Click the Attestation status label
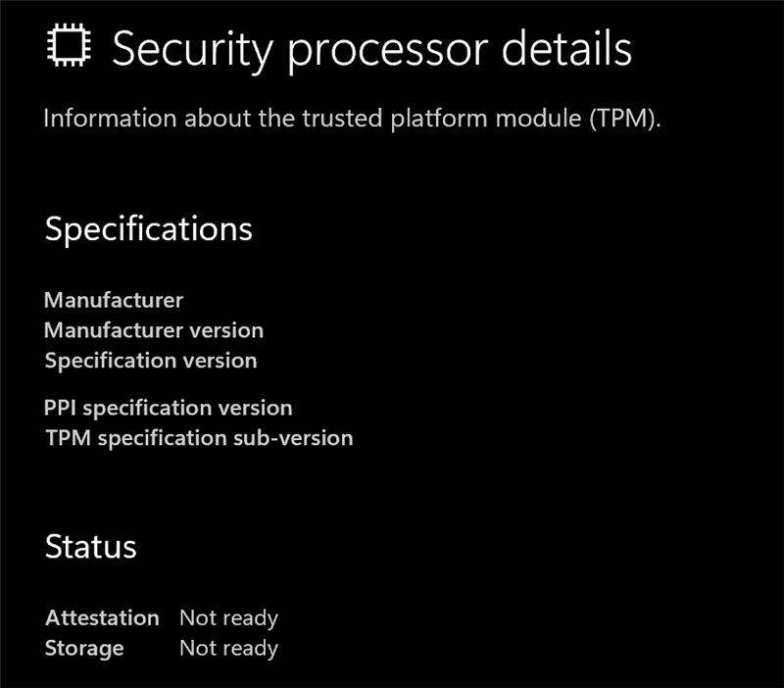This screenshot has width=784, height=688. point(102,618)
